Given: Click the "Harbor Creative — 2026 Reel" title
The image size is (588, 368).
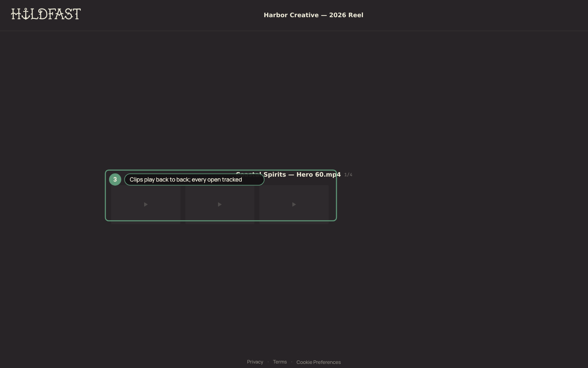Looking at the screenshot, I should tap(314, 15).
